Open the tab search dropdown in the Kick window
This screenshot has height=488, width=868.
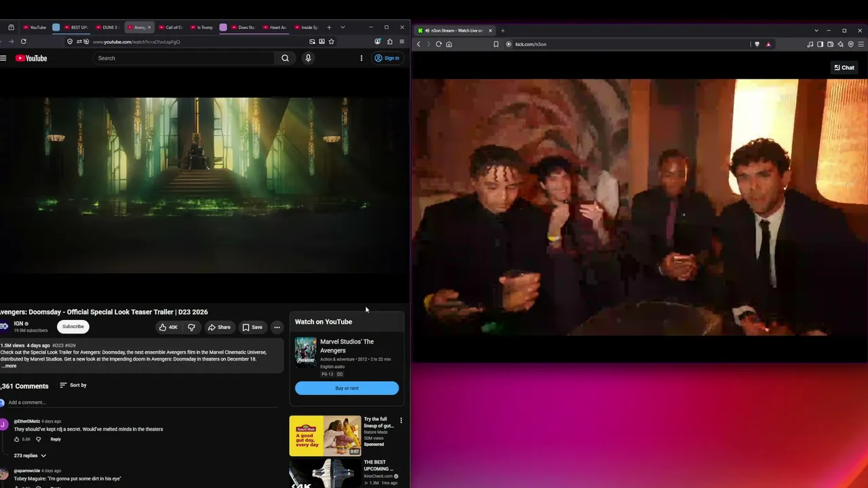816,30
